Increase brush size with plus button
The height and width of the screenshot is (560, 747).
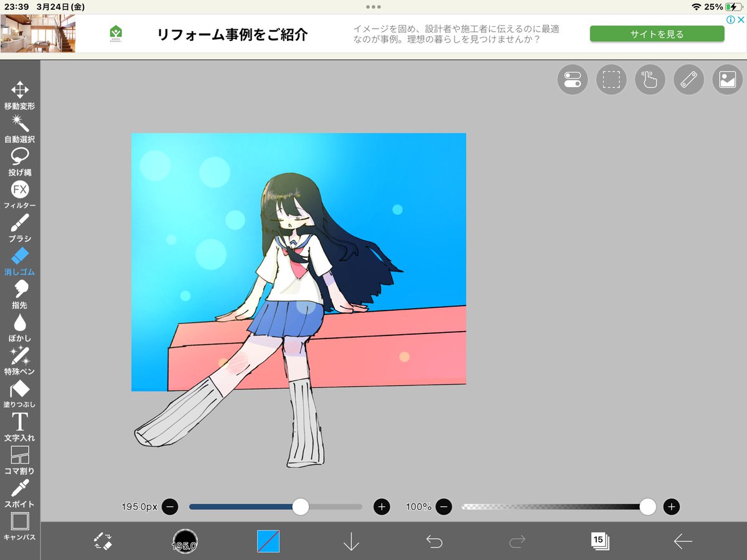(x=382, y=506)
